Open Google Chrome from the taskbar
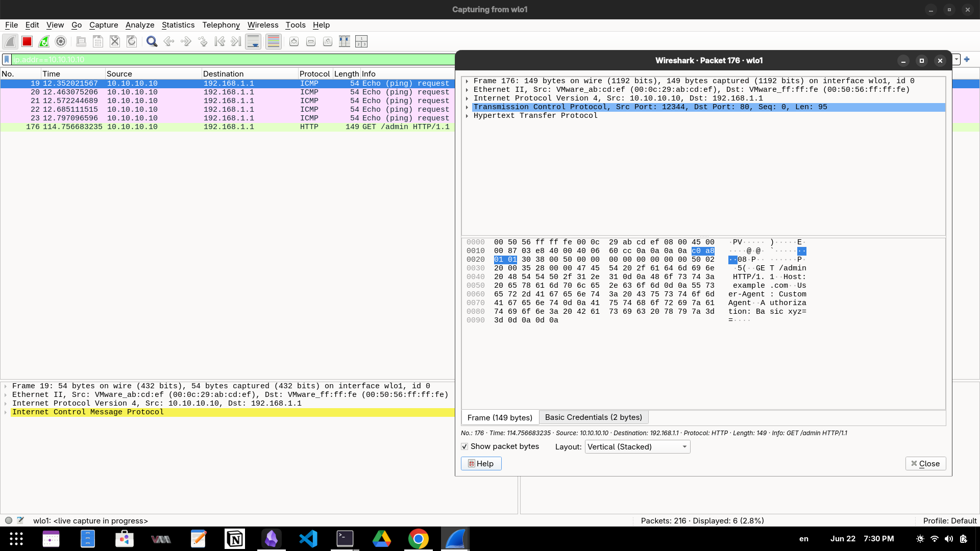 click(x=418, y=539)
